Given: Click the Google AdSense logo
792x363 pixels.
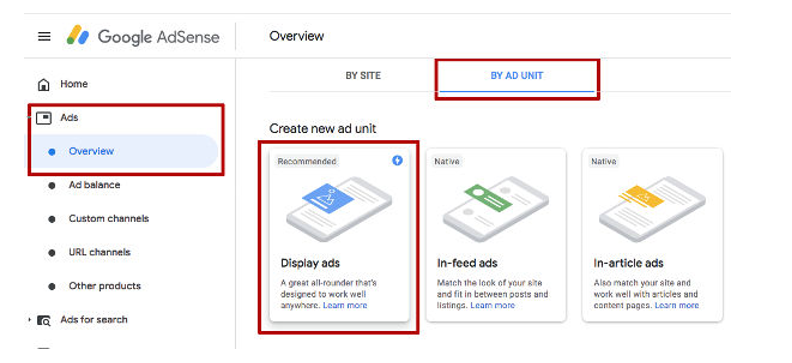Looking at the screenshot, I should (143, 37).
